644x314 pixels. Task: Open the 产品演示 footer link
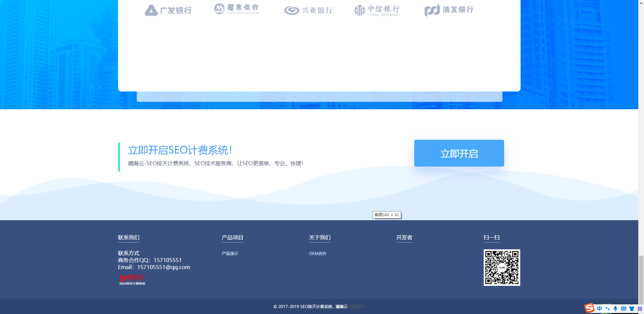[230, 254]
